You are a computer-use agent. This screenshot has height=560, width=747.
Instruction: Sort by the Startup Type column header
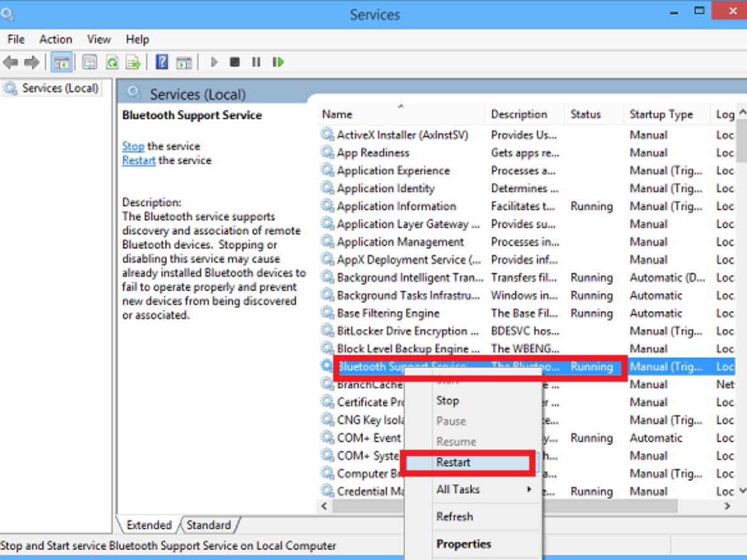[667, 114]
